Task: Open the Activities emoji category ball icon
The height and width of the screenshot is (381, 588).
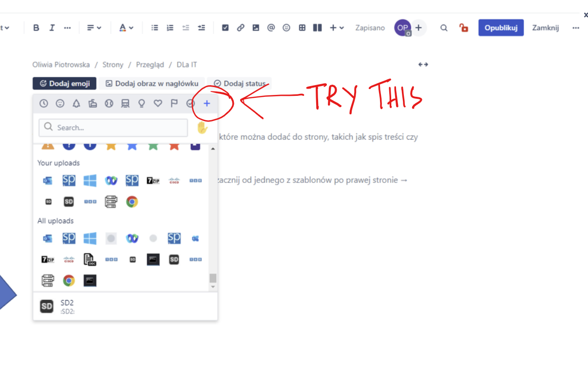Action: tap(109, 103)
